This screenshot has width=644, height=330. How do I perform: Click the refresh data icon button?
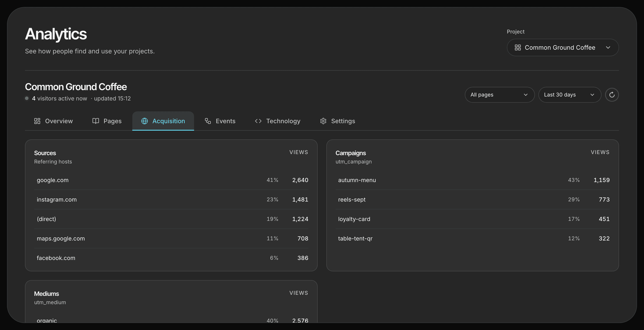point(612,95)
